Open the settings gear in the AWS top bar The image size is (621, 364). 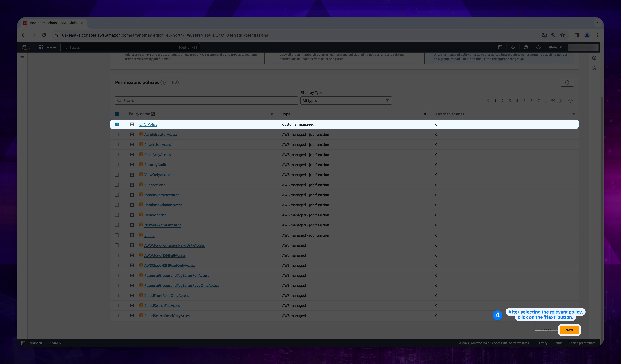point(539,47)
